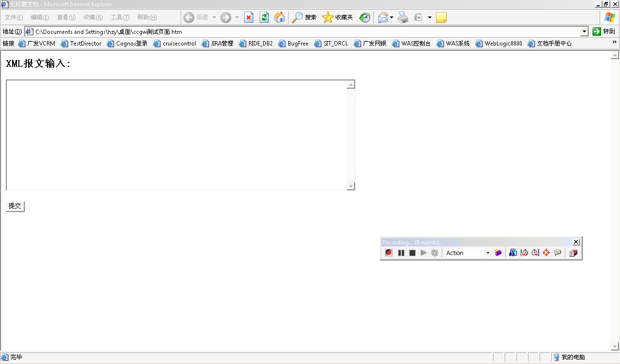This screenshot has height=364, width=620.
Task: Open the 收藏(A) menu
Action: (93, 17)
